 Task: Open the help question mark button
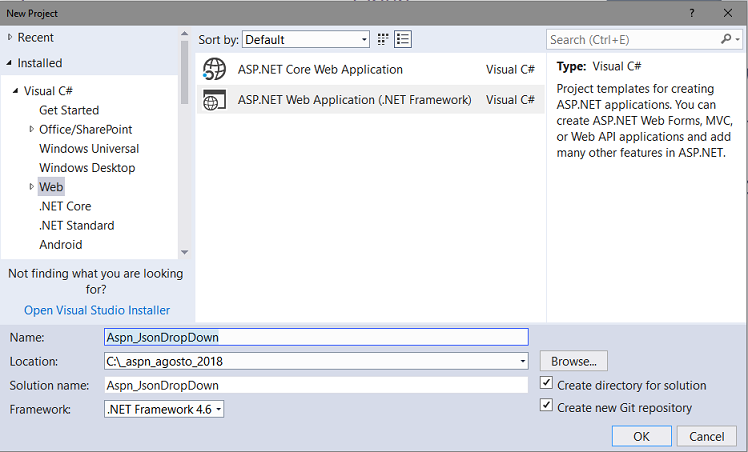692,13
